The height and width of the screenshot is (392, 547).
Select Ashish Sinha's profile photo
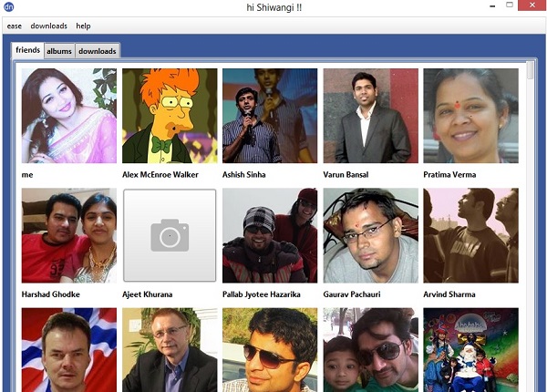point(270,116)
